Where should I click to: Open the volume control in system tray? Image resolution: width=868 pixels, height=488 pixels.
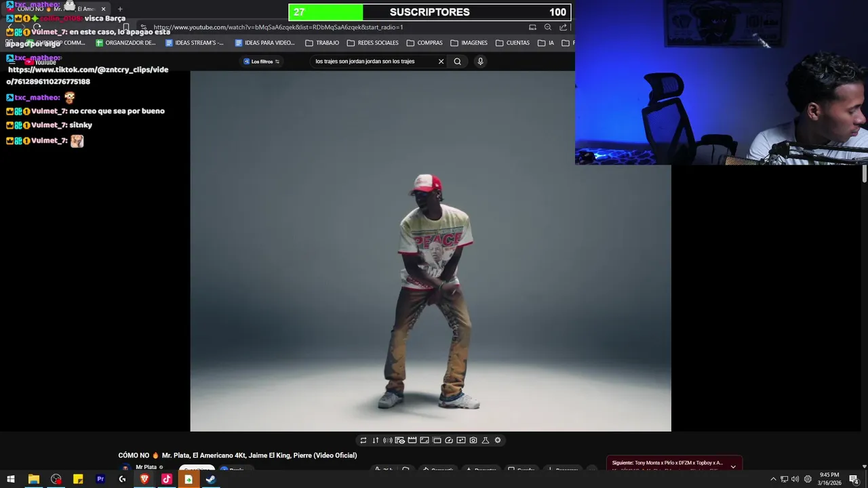point(795,479)
